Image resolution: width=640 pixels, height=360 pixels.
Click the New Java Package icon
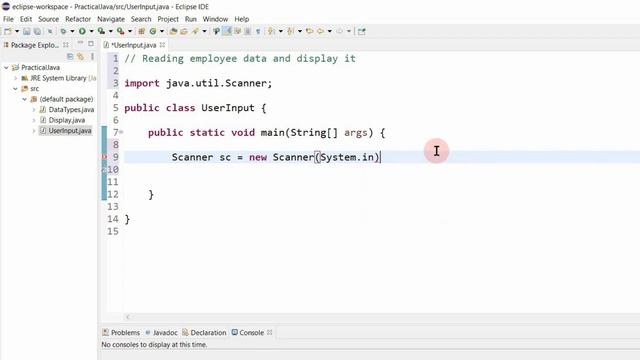[141, 31]
